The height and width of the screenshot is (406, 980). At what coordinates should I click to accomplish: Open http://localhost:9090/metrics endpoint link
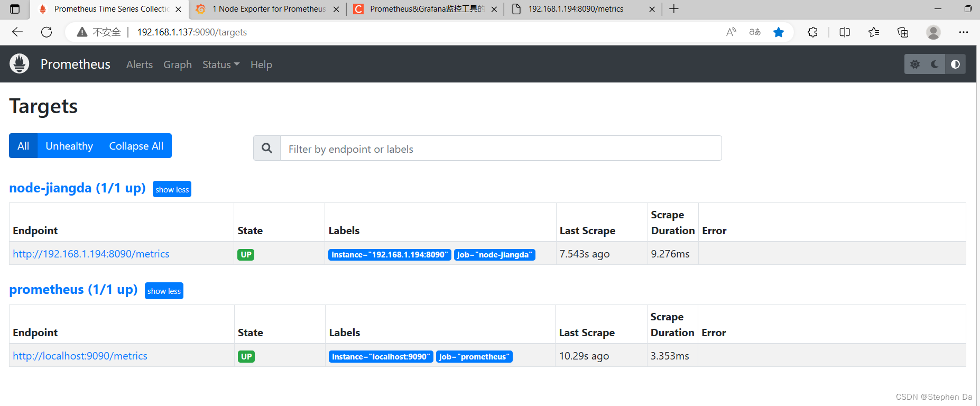pos(80,356)
